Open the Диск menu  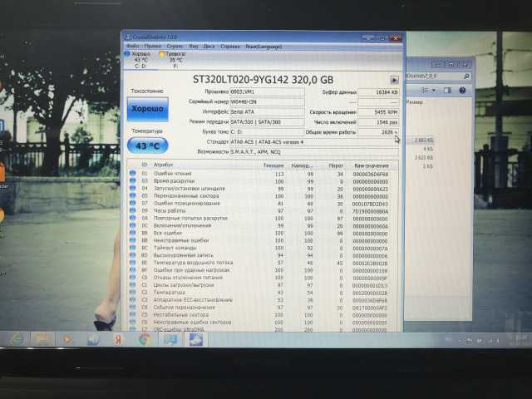(x=209, y=47)
